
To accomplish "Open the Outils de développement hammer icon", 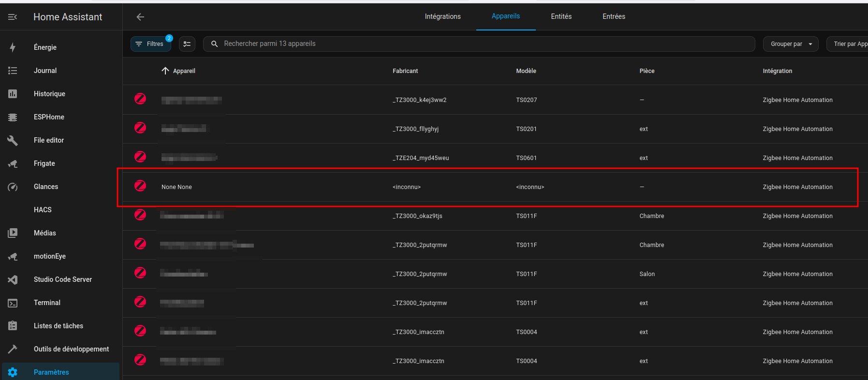I will 13,349.
